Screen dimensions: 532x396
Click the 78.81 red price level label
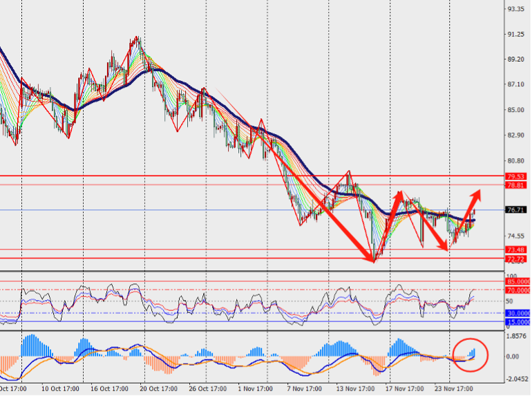516,185
